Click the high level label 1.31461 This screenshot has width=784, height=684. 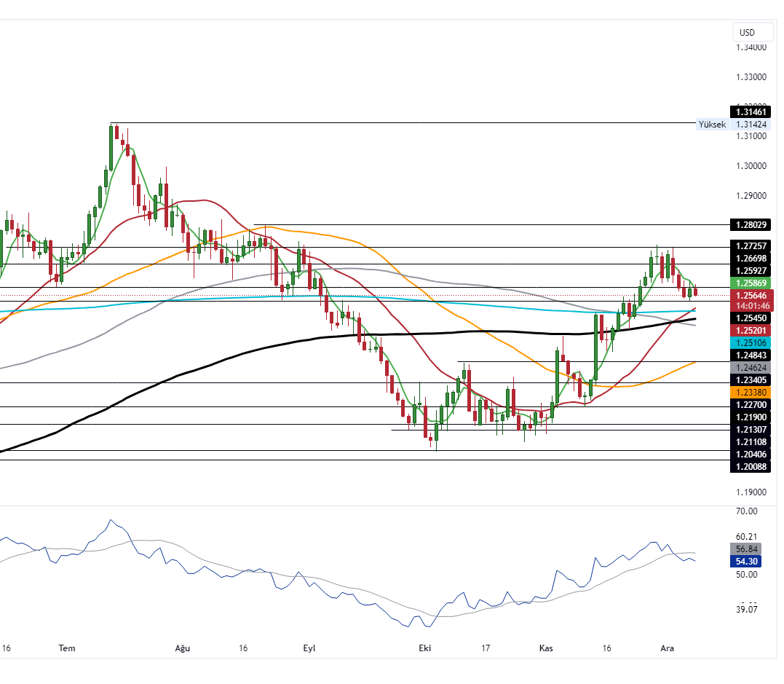pyautogui.click(x=749, y=112)
